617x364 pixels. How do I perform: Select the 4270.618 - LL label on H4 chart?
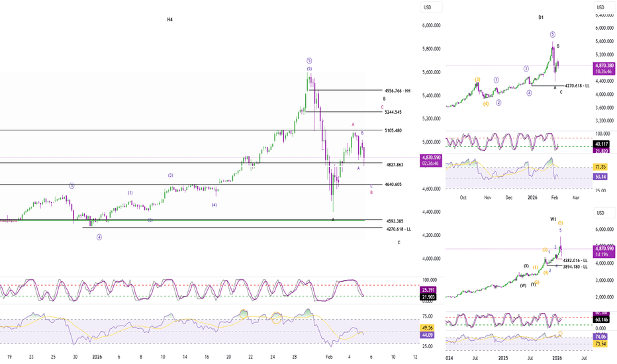(399, 229)
